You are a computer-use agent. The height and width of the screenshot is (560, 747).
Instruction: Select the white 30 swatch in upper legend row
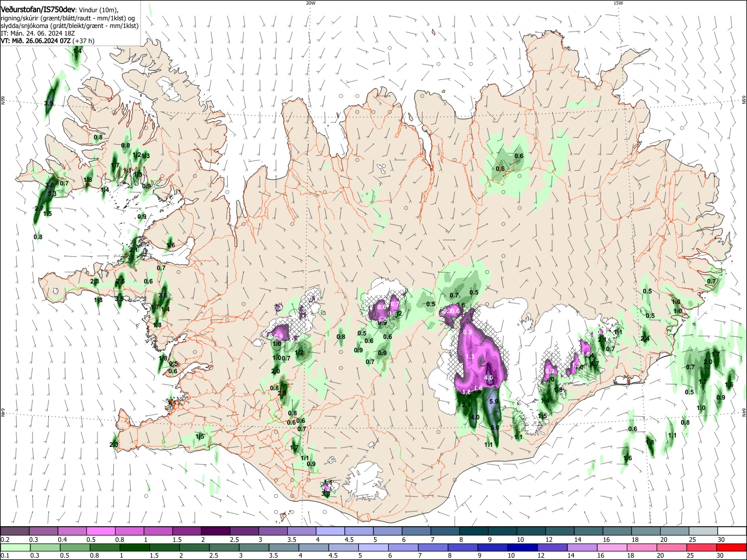click(x=732, y=531)
